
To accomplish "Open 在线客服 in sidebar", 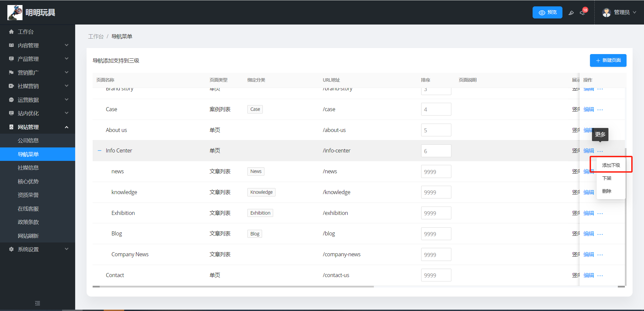I will click(x=38, y=209).
